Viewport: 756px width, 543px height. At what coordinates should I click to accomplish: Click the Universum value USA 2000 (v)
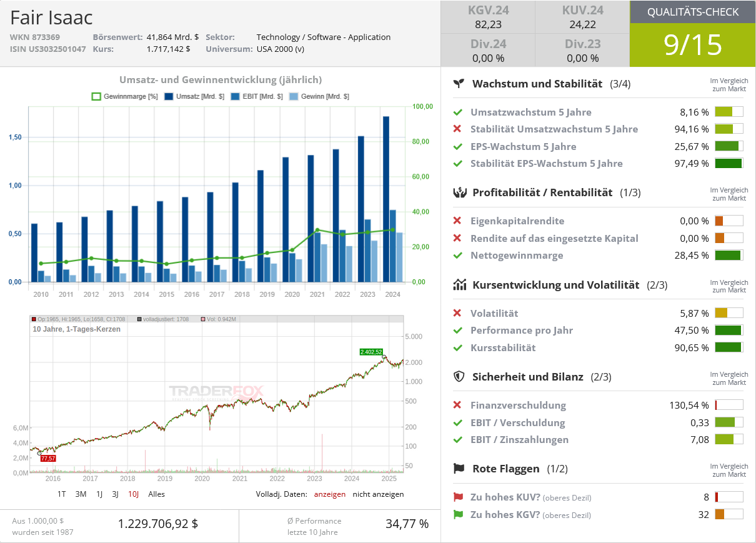(281, 49)
